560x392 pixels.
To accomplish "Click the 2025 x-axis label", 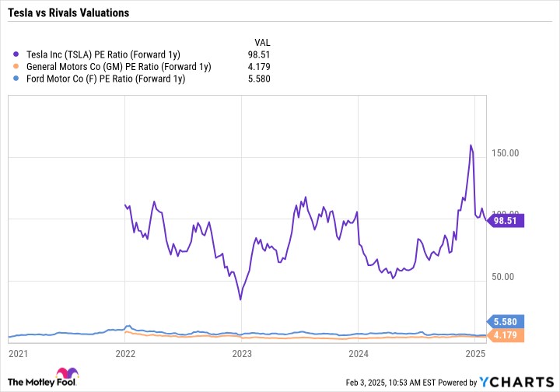I will (x=475, y=353).
